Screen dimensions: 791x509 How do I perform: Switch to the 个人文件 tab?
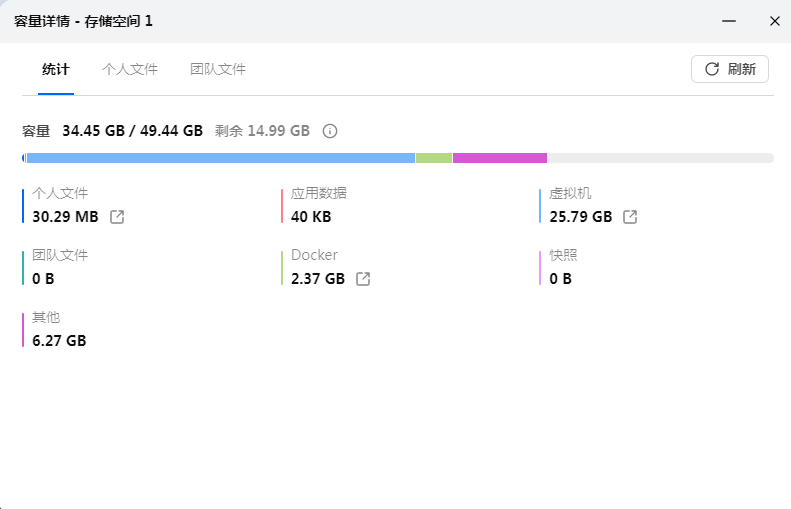click(x=130, y=69)
